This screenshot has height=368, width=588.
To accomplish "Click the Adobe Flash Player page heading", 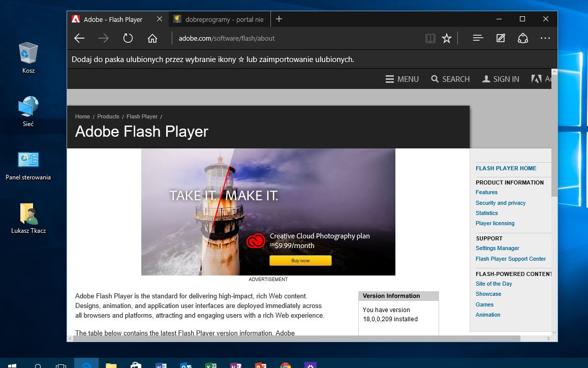I will click(x=141, y=132).
